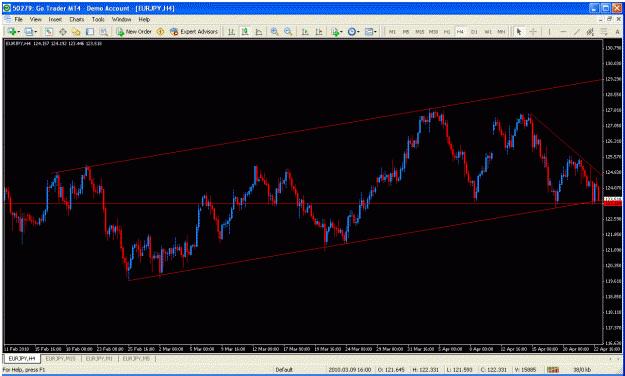Screen dimensions: 625x376
Task: Select the H1 timeframe button
Action: tap(447, 32)
